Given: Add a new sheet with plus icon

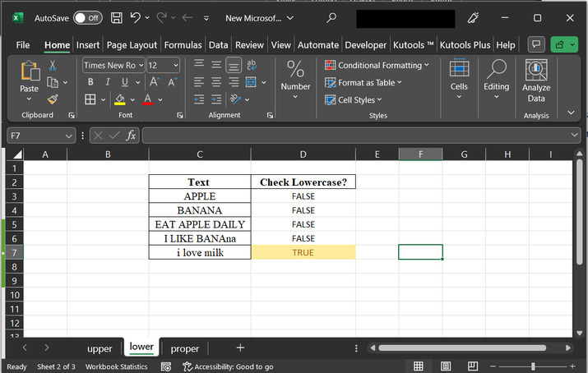Looking at the screenshot, I should (240, 348).
